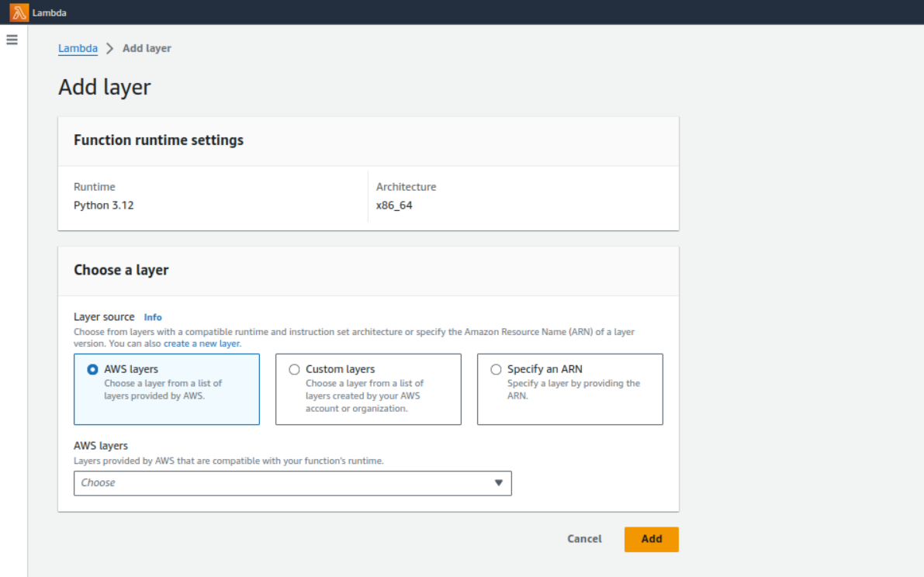Open the hamburger navigation menu
This screenshot has width=924, height=577.
tap(12, 40)
